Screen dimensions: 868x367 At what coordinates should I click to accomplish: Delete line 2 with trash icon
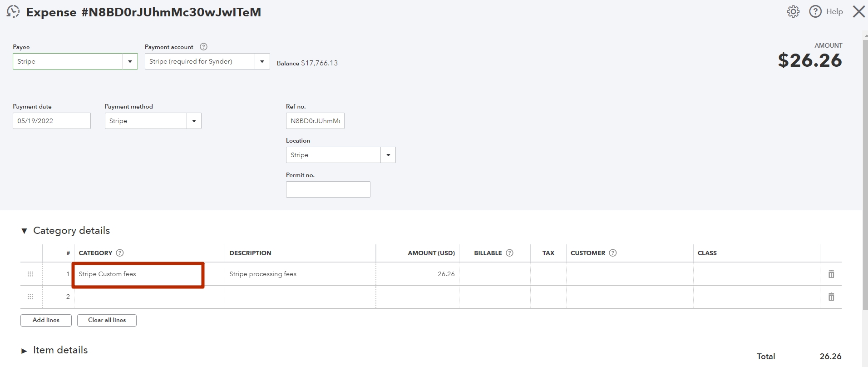[831, 297]
